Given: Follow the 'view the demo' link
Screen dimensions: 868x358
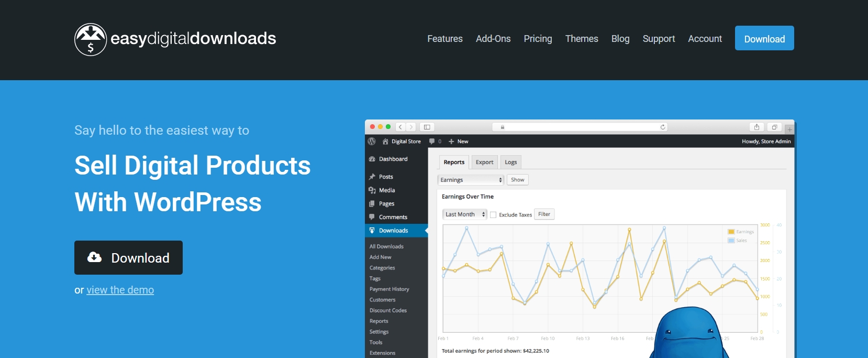Looking at the screenshot, I should [120, 290].
